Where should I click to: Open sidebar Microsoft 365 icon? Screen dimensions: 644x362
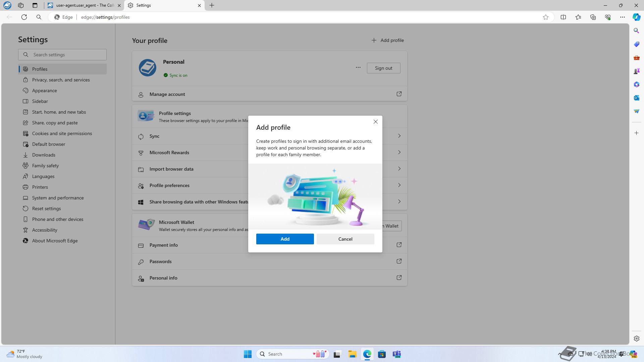click(636, 84)
